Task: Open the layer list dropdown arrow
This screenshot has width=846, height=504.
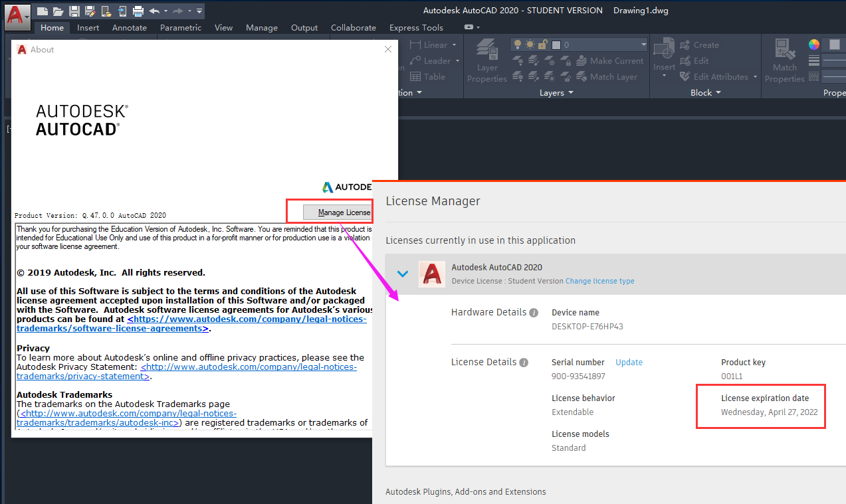Action: (643, 45)
